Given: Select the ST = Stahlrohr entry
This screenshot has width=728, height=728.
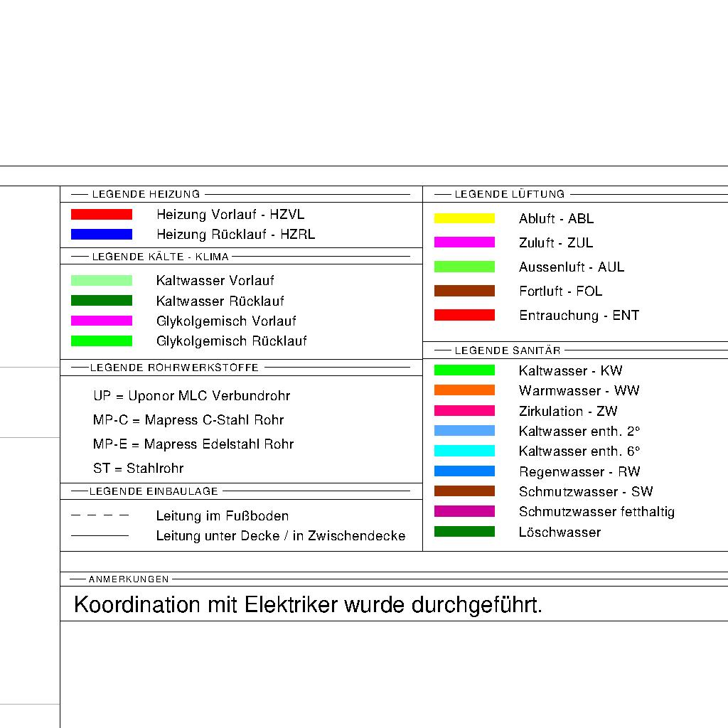Looking at the screenshot, I should pos(138,469).
